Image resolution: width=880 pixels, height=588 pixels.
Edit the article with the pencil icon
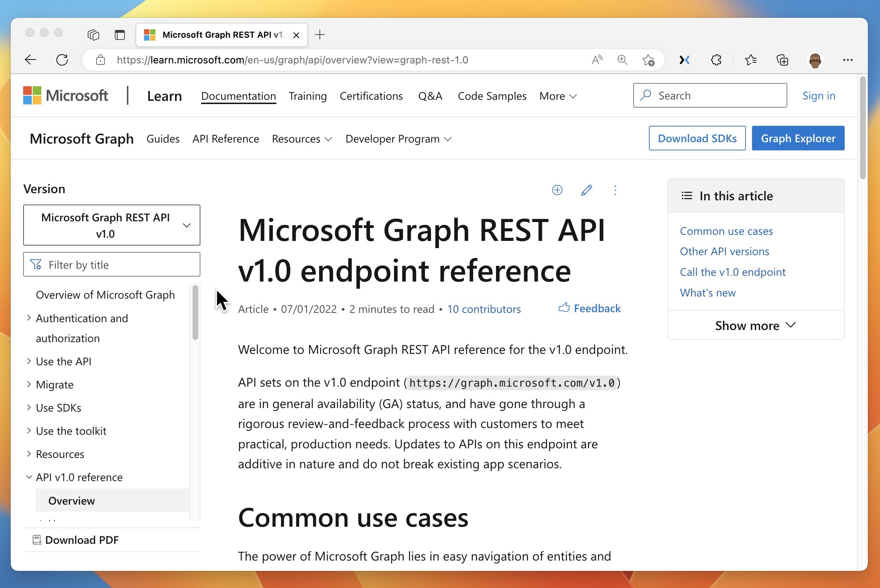pos(586,190)
